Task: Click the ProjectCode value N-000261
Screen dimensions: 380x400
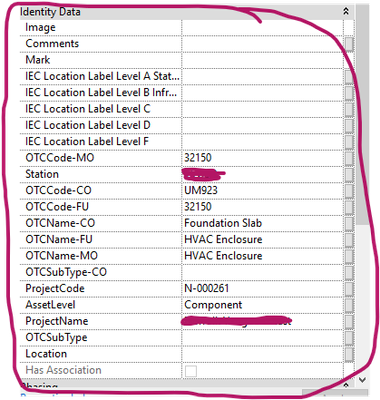Action: click(x=207, y=288)
